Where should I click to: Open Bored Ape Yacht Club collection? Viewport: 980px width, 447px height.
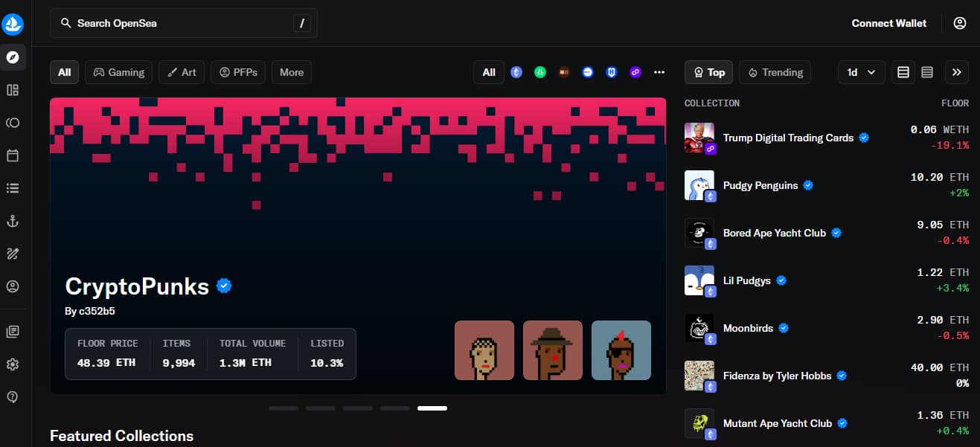(827, 233)
